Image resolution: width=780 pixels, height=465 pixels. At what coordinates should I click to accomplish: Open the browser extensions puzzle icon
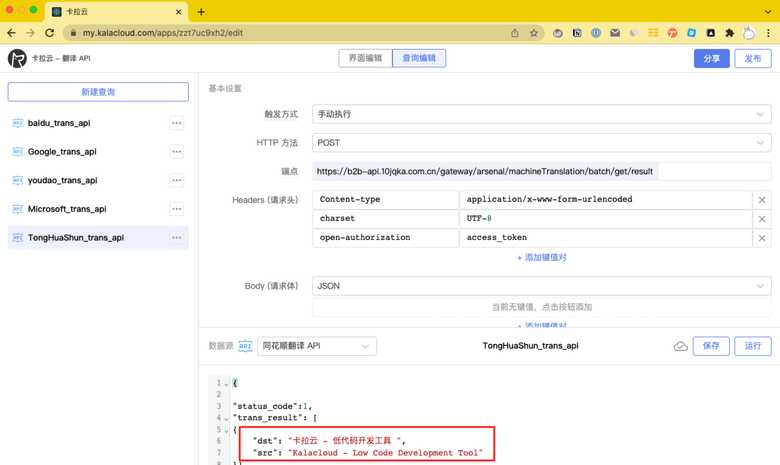pyautogui.click(x=729, y=33)
